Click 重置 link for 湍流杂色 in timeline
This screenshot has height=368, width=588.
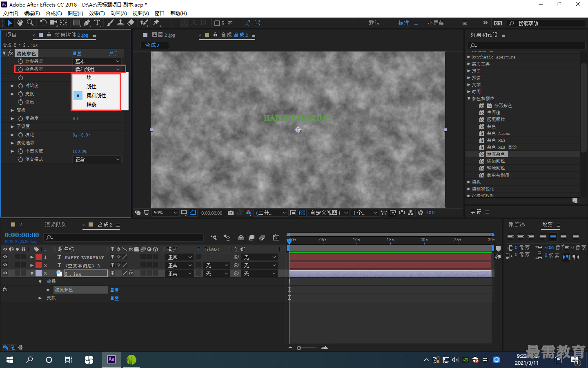pos(114,290)
